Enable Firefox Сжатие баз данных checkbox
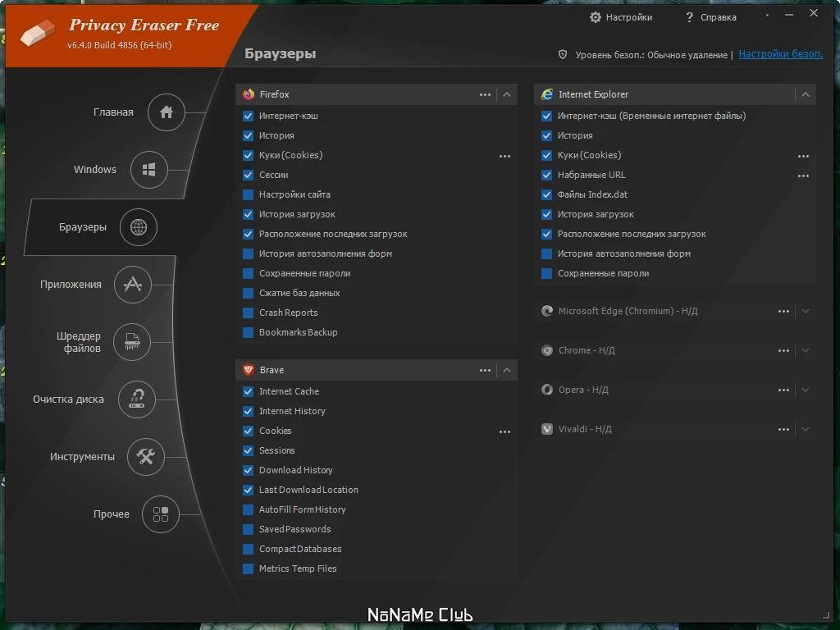Screen dimensions: 840x630 (x=248, y=293)
